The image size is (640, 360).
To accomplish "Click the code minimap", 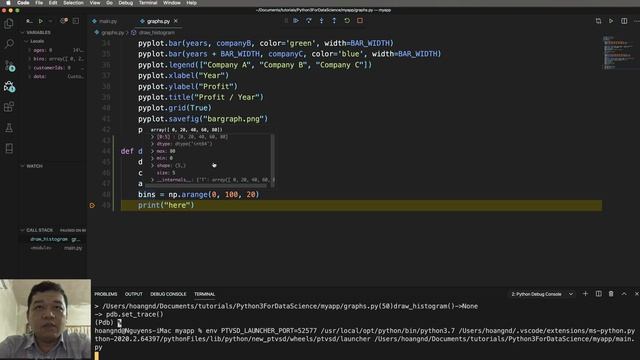I will pos(620,53).
